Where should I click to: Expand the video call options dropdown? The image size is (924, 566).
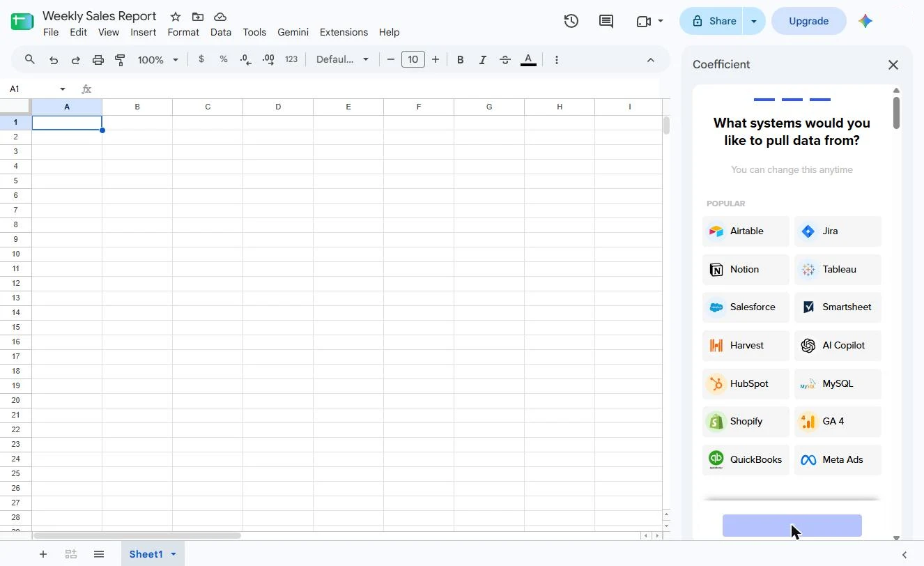coord(661,21)
